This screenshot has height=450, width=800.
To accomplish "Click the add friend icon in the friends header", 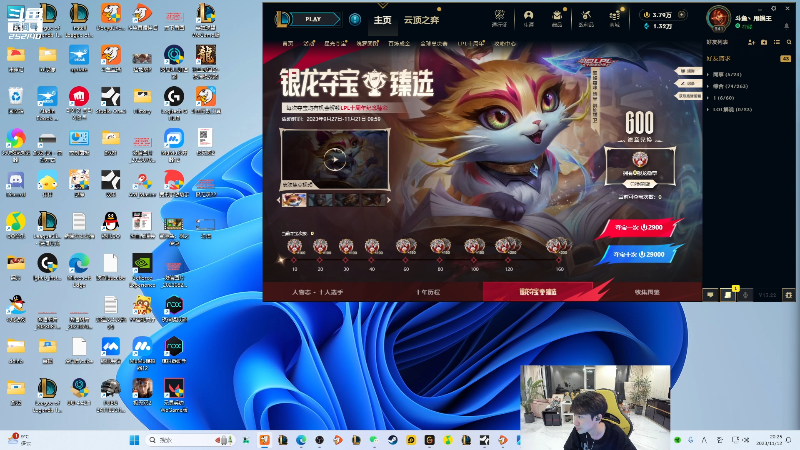I will 751,42.
